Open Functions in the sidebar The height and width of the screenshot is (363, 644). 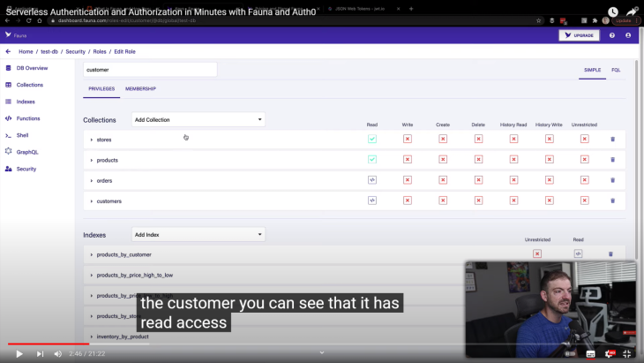coord(28,118)
